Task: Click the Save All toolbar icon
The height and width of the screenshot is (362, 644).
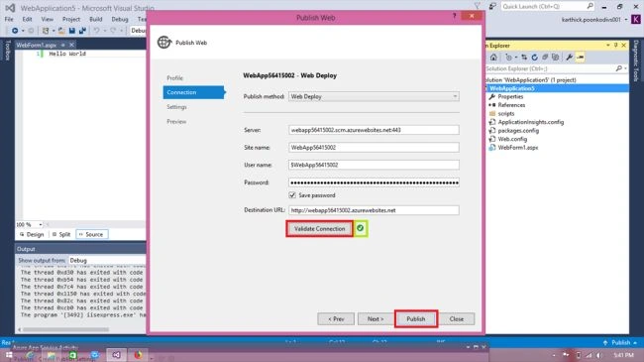Action: (x=82, y=31)
